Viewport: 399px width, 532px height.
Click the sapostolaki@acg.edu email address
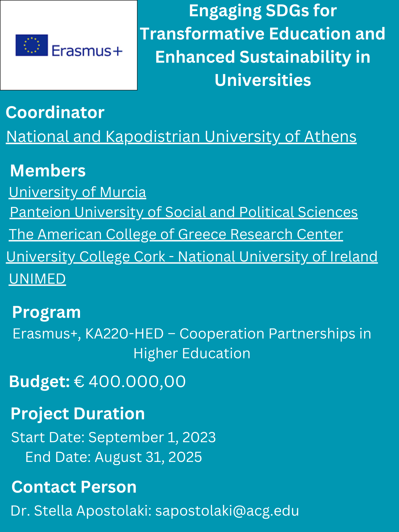point(227,510)
